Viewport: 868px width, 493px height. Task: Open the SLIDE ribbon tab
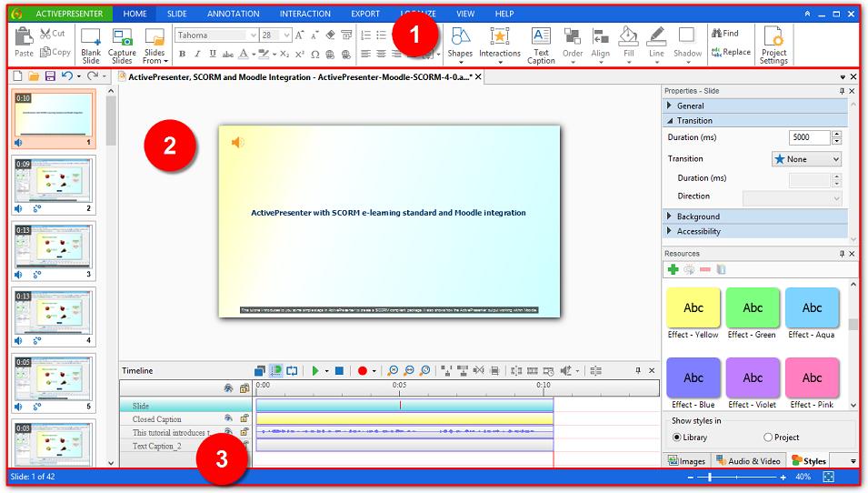[x=177, y=14]
